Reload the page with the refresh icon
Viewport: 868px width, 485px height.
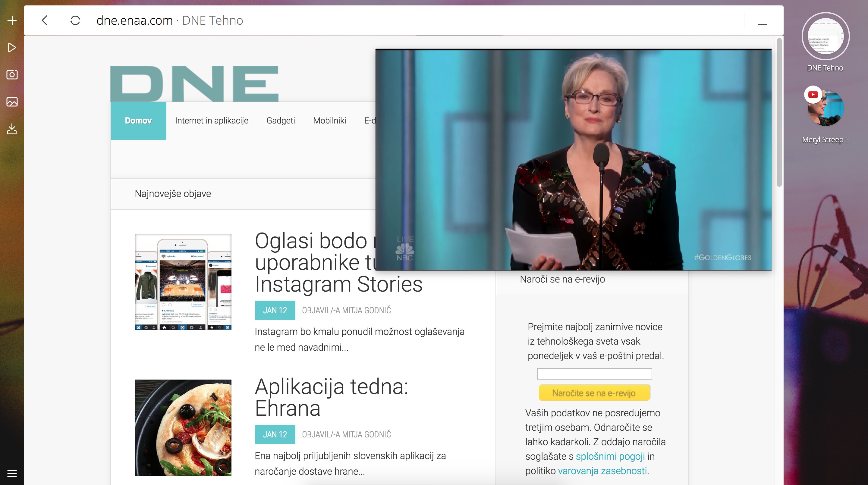point(75,20)
